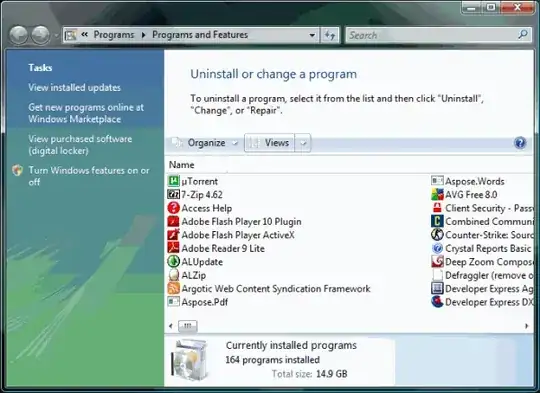Click the ALUpdate green icon

174,262
